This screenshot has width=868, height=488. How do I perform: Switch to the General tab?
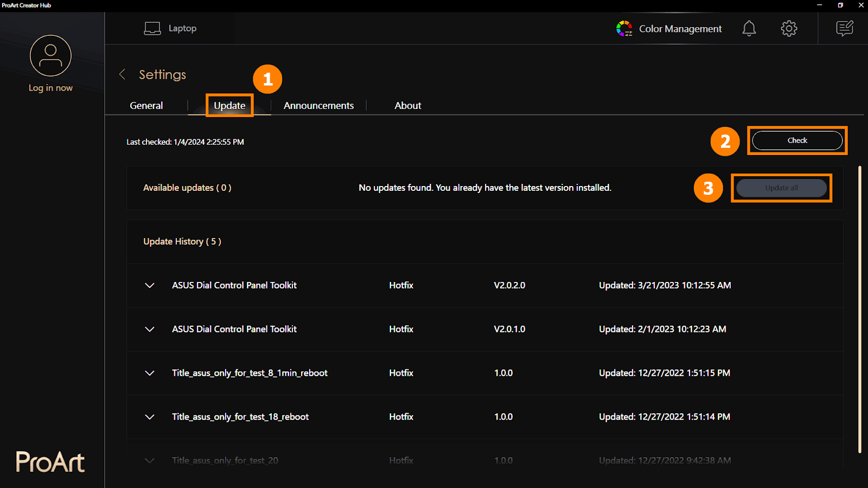pos(146,106)
